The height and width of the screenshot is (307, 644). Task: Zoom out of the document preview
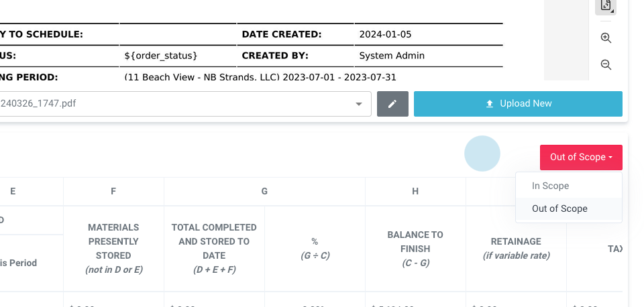(606, 65)
